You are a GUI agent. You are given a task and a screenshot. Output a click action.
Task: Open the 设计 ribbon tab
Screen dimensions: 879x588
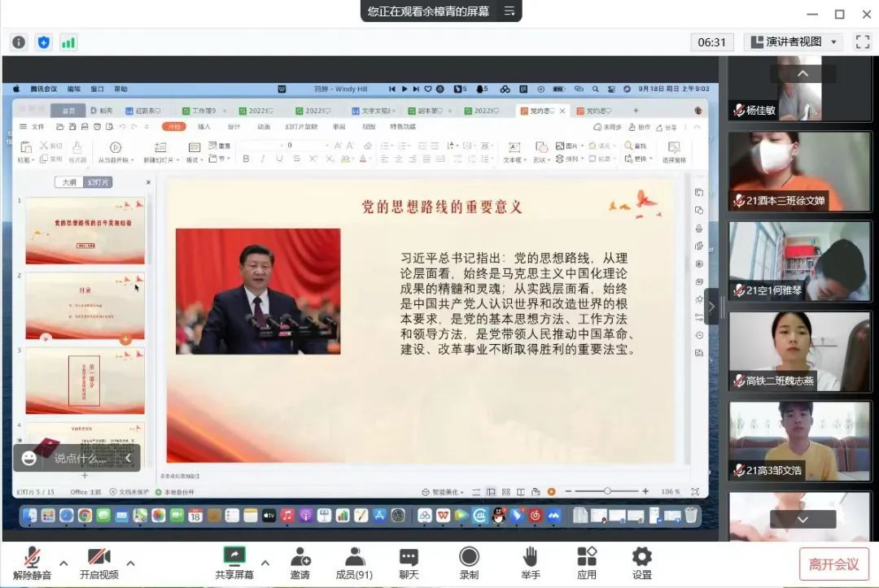click(x=234, y=127)
